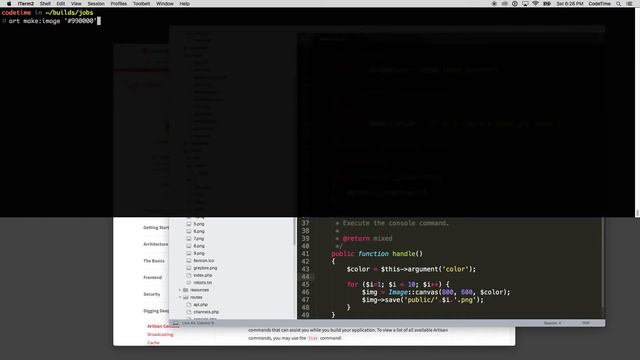The width and height of the screenshot is (640, 360).
Task: Click the Spotlight search icon
Action: tap(619, 4)
